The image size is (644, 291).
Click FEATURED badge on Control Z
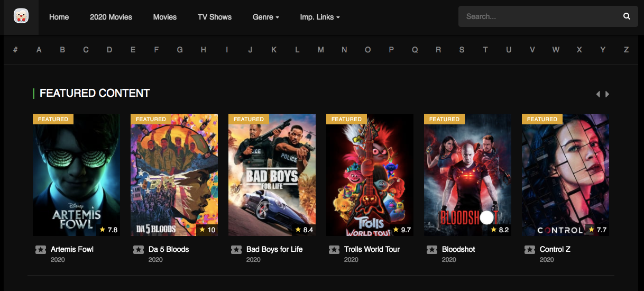(542, 119)
